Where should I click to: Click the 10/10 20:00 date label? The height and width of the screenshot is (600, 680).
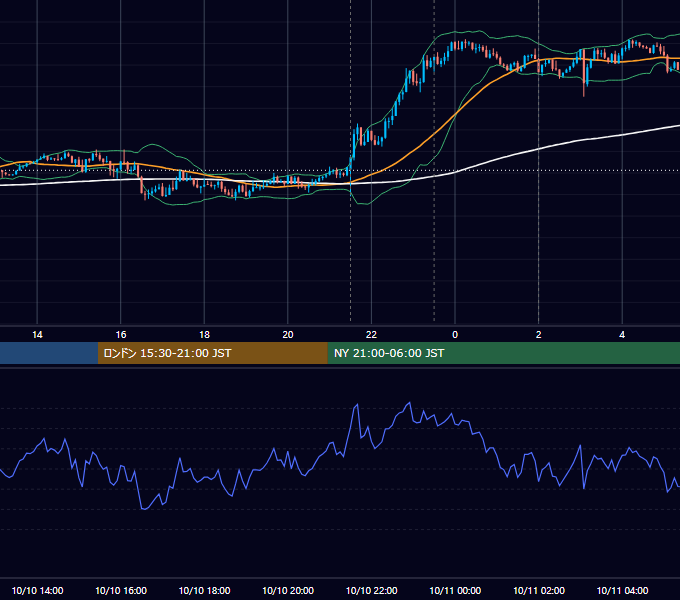click(288, 590)
